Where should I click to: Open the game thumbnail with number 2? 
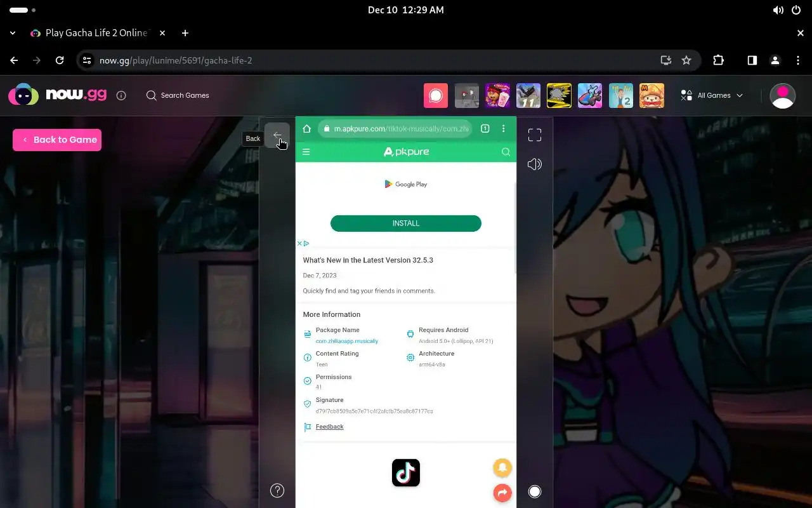621,96
